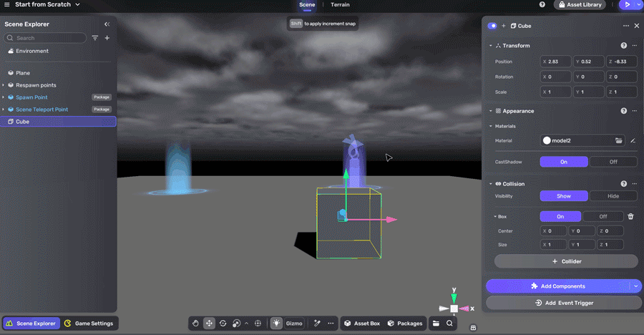Collapse the Scene Explorer panel

pos(107,24)
